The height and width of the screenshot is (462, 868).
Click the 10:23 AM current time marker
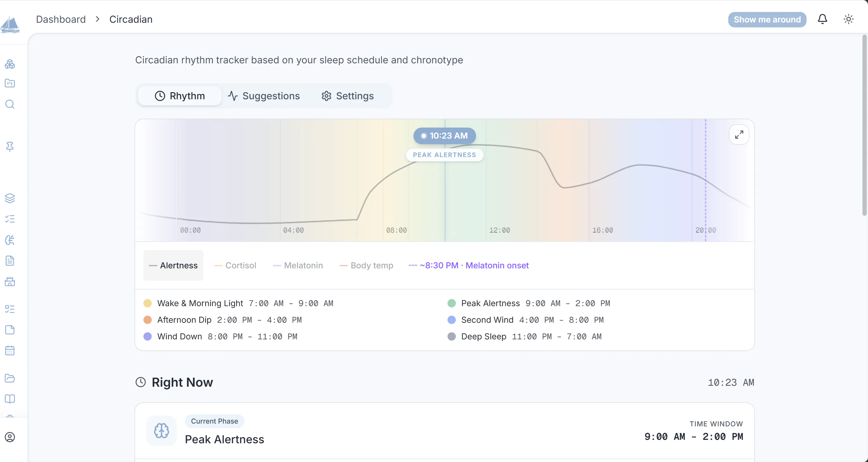pos(445,136)
